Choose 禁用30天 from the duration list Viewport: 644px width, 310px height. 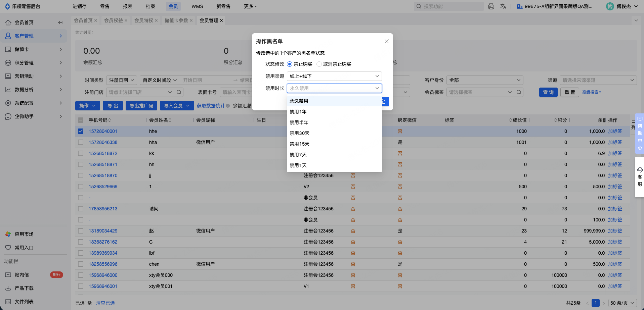334,133
